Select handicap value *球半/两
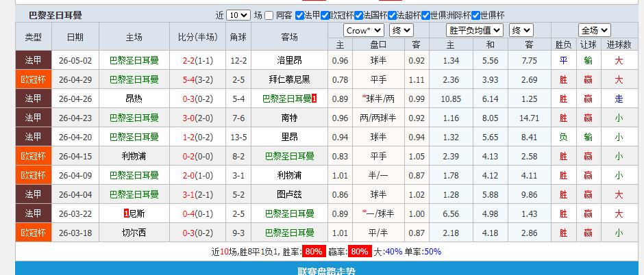 pos(378,99)
